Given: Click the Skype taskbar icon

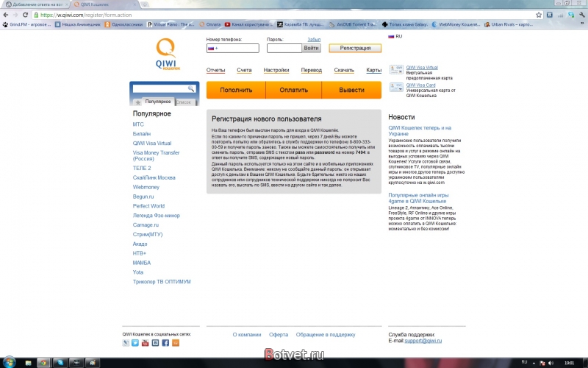Looking at the screenshot, I should pyautogui.click(x=60, y=363).
